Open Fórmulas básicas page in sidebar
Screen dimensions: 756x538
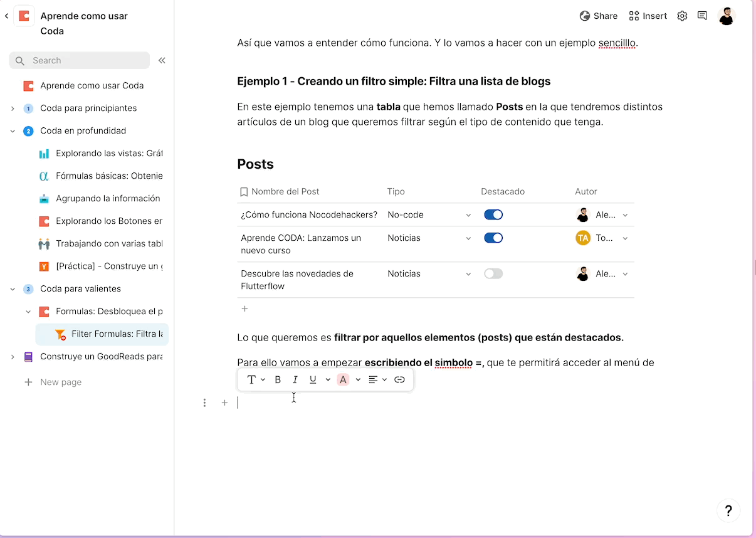[x=109, y=176]
